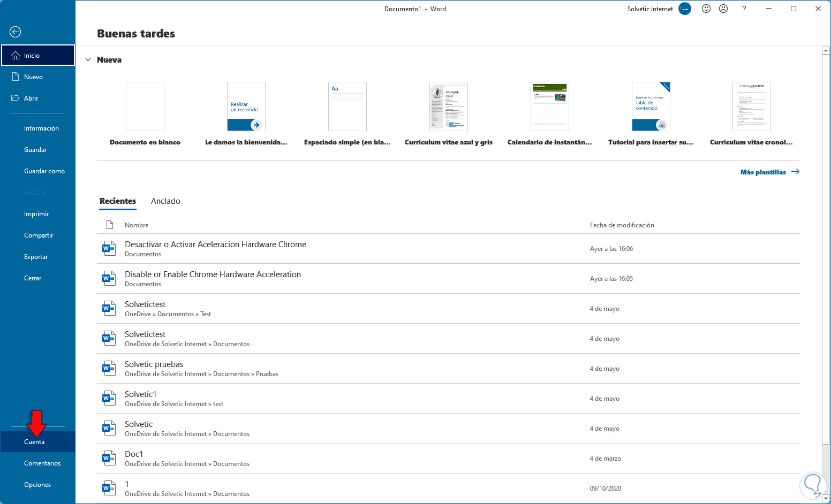Viewport: 831px width, 504px height.
Task: Click the back arrow circle icon
Action: tap(16, 32)
